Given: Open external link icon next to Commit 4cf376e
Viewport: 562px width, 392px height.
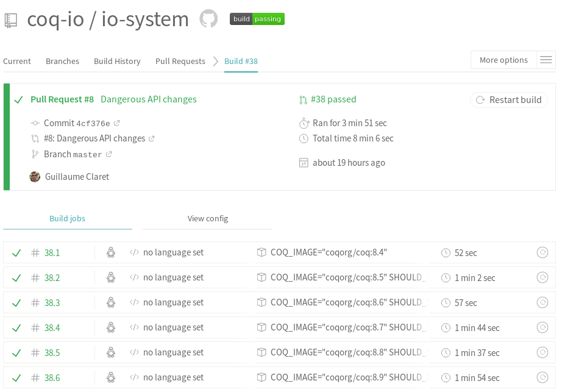Looking at the screenshot, I should [x=116, y=123].
